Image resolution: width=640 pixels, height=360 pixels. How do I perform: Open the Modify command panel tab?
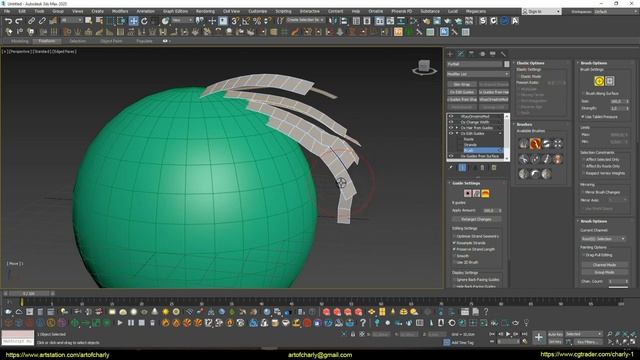(x=461, y=53)
